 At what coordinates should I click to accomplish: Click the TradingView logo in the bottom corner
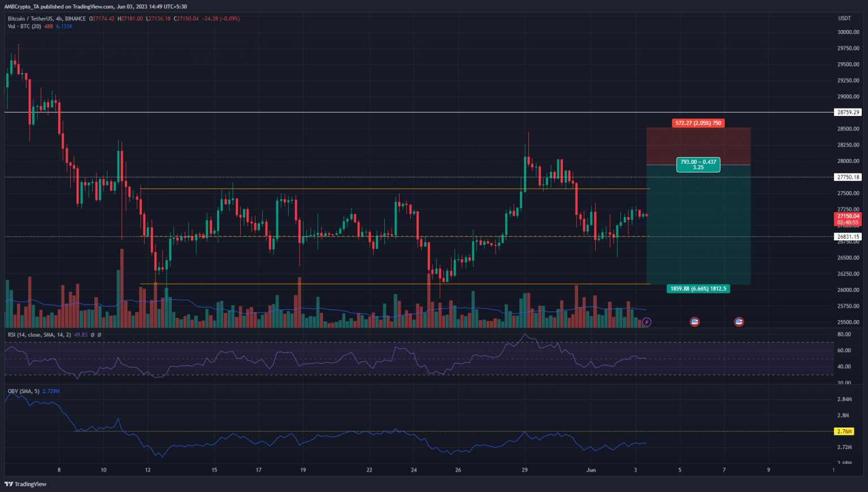(x=24, y=484)
